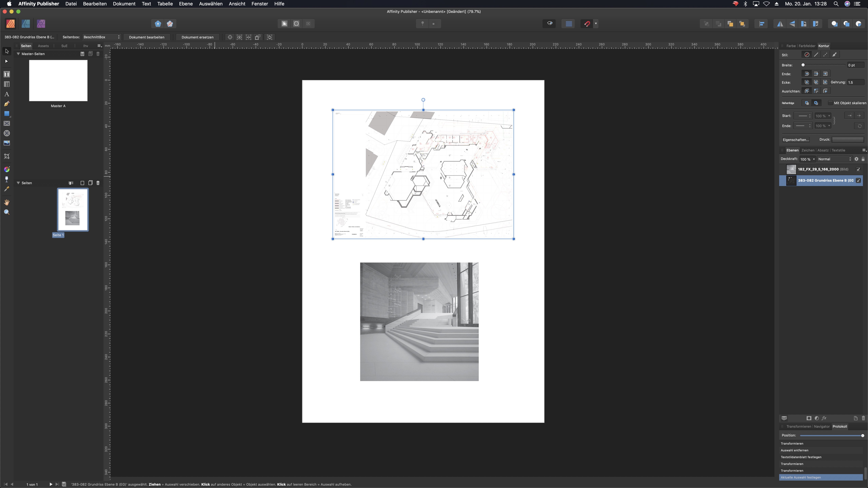Toggle layer lock icon
Screen dimensions: 868x488
coord(863,159)
